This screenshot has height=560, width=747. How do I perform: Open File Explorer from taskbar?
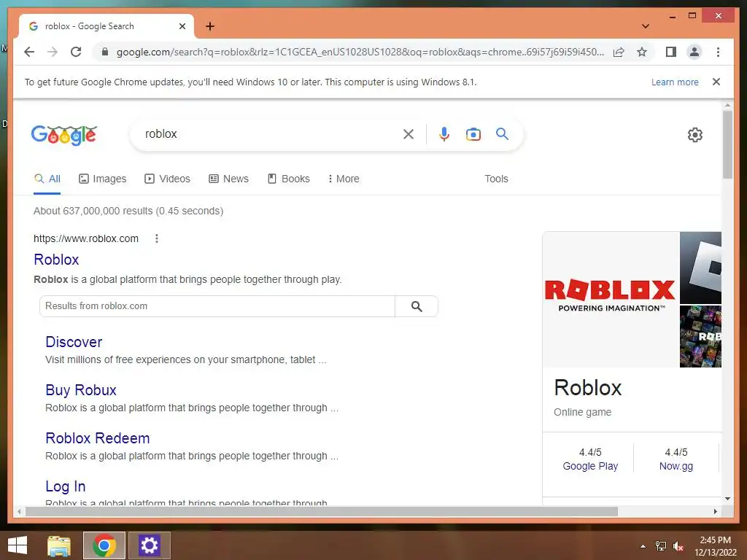click(x=59, y=545)
